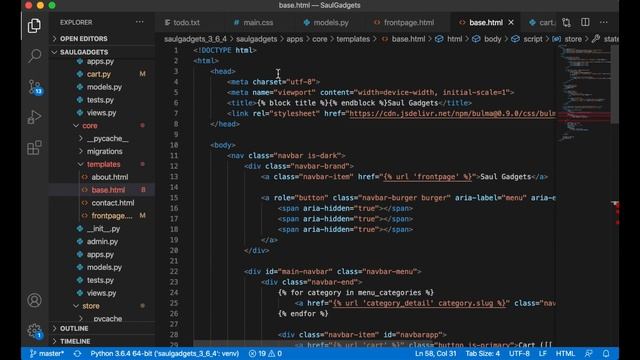Image resolution: width=640 pixels, height=360 pixels.
Task: Open the Accounts menu icon
Action: pos(34,300)
